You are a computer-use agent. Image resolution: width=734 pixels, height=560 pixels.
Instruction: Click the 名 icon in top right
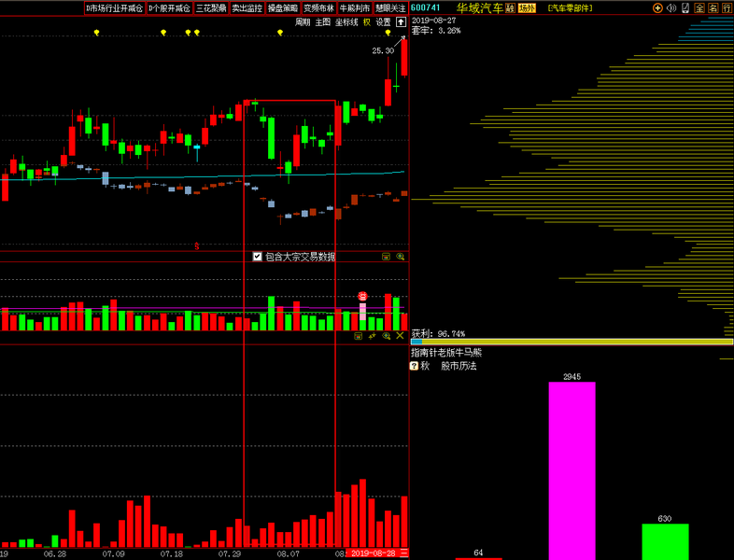(713, 8)
